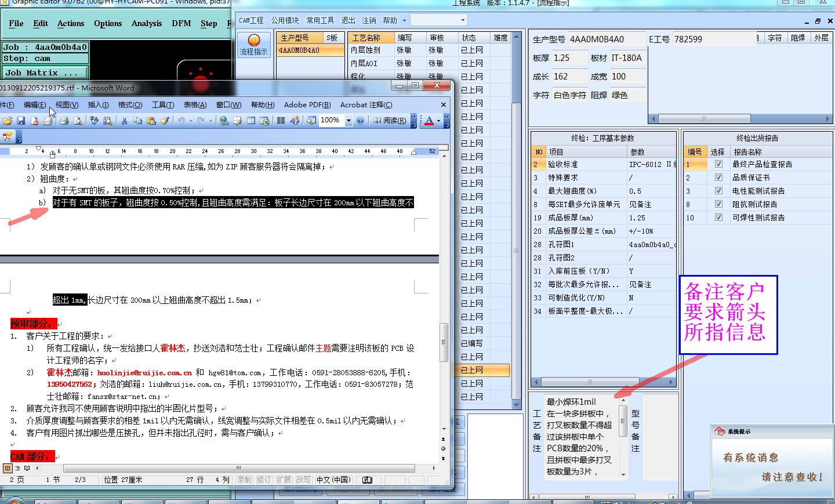
Task: Click notes panel scroll down arrow
Action: [623, 474]
